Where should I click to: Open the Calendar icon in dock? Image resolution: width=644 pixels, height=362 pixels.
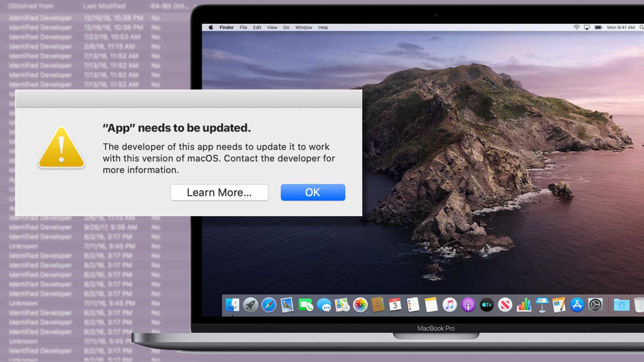click(x=395, y=305)
